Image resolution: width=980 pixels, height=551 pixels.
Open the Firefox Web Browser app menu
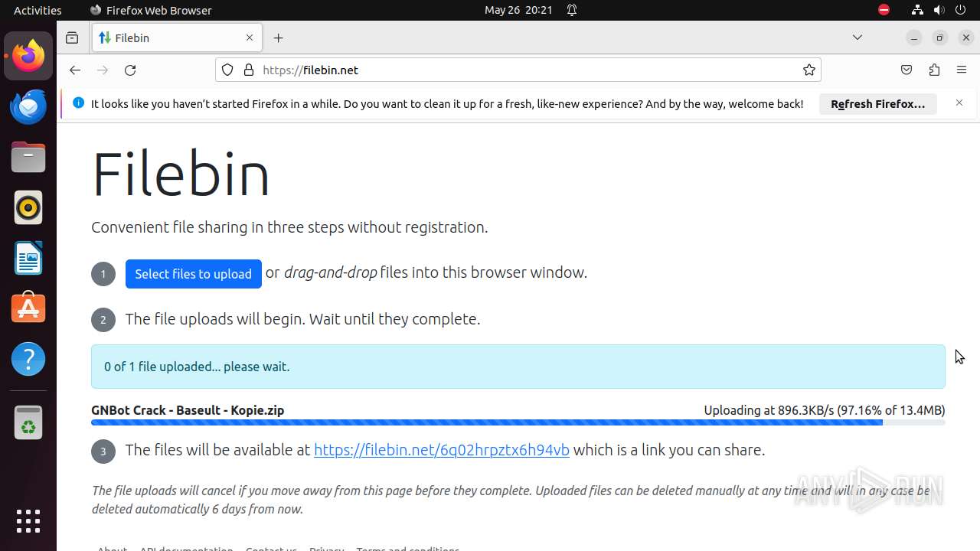click(x=151, y=10)
